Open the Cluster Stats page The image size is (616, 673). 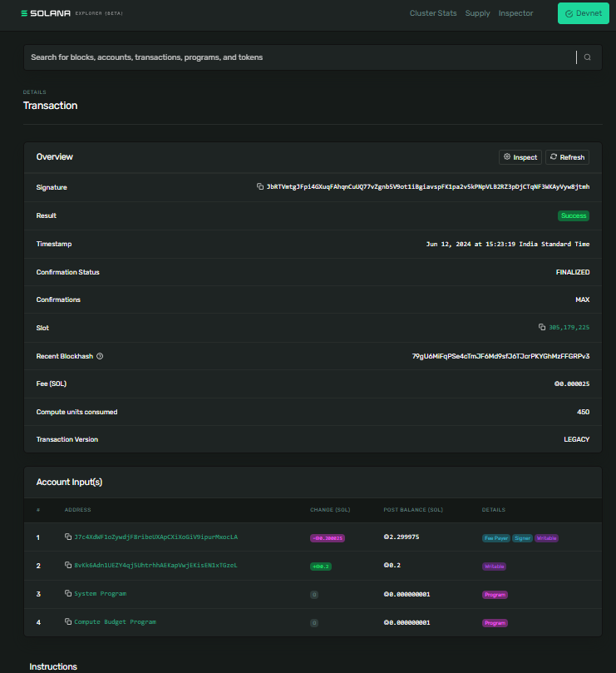[433, 13]
